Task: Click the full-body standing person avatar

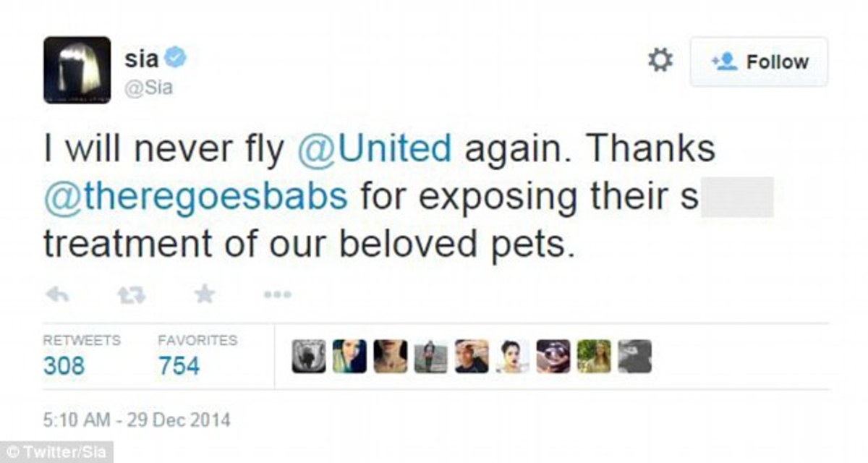Action: point(430,357)
